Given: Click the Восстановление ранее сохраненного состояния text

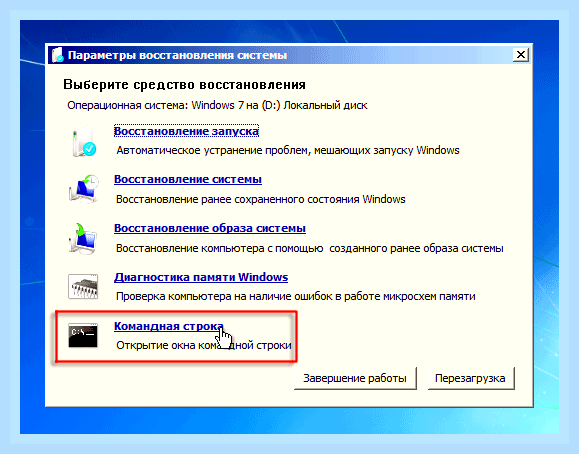Looking at the screenshot, I should (x=261, y=199).
